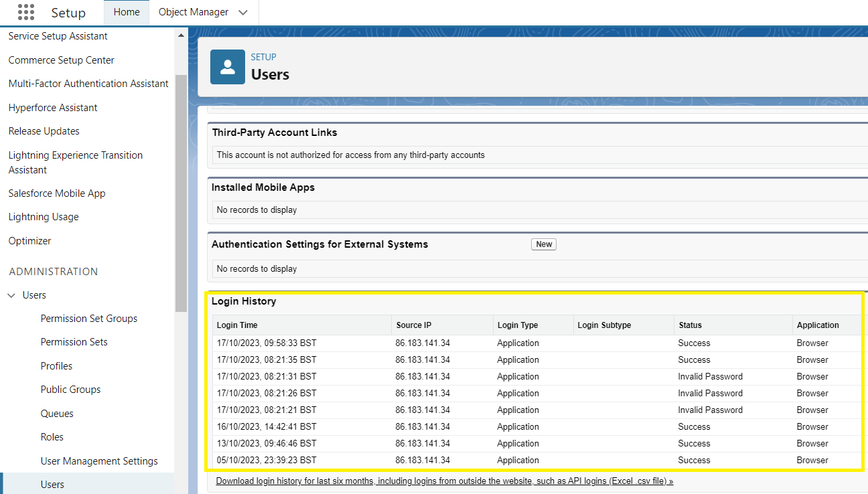Screen dimensions: 868x494
Task: Open Lightning Usage
Action: 44,217
